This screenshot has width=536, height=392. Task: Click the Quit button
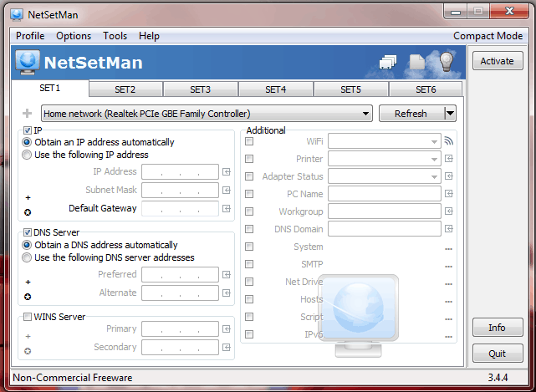tap(498, 353)
